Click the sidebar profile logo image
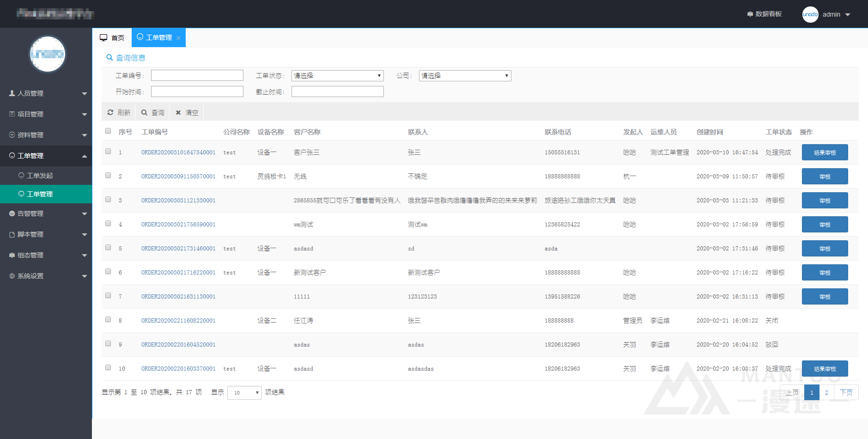868x439 pixels. pos(47,54)
